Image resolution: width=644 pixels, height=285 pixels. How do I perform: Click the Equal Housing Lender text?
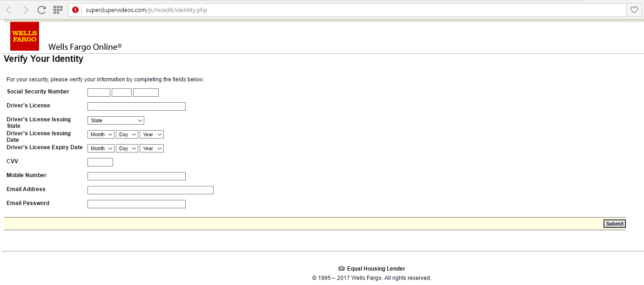click(376, 269)
